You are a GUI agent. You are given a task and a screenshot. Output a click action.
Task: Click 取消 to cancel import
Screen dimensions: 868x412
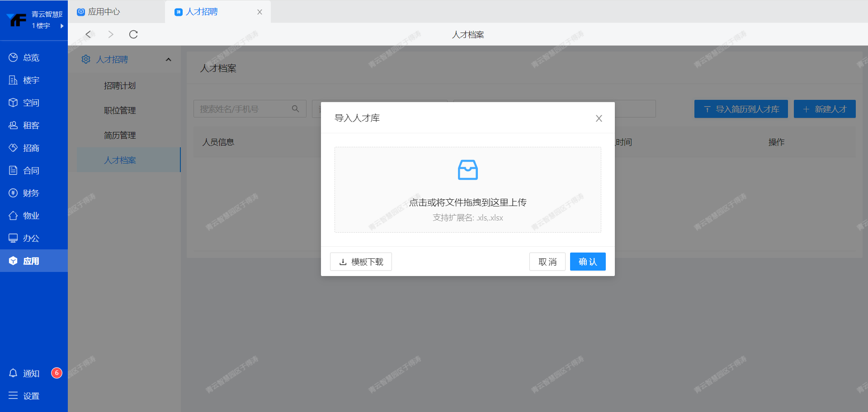coord(547,262)
